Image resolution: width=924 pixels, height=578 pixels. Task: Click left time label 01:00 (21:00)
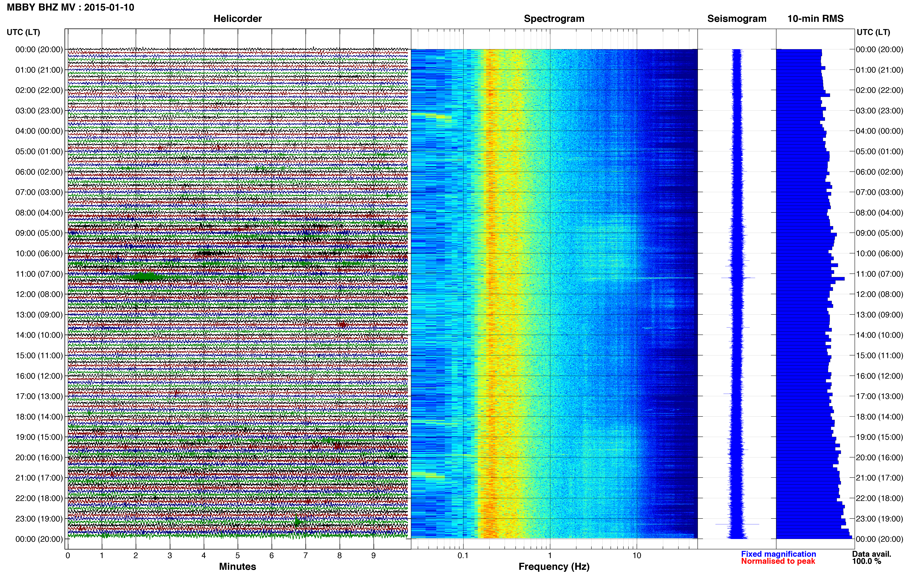click(x=39, y=70)
